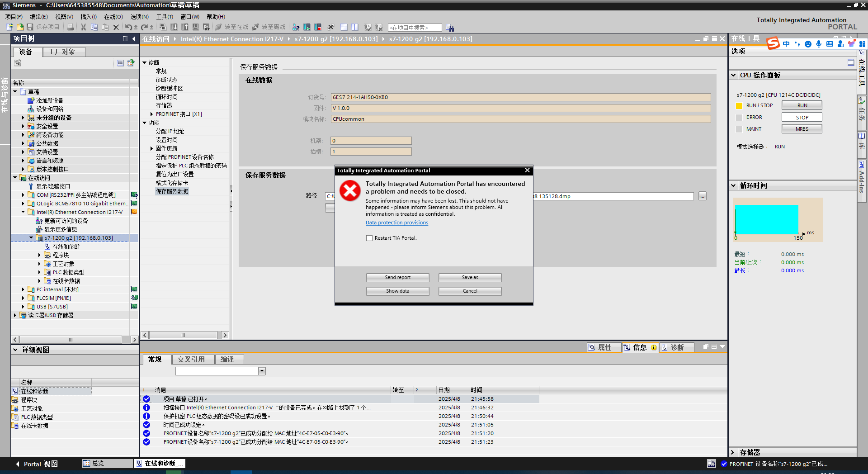Open the 项目(P) menu

coord(14,17)
